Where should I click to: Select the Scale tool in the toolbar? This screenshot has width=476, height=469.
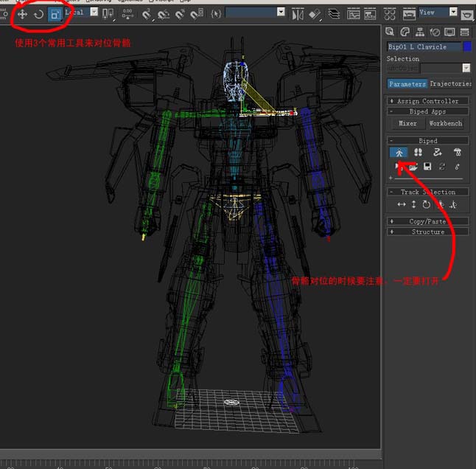55,13
